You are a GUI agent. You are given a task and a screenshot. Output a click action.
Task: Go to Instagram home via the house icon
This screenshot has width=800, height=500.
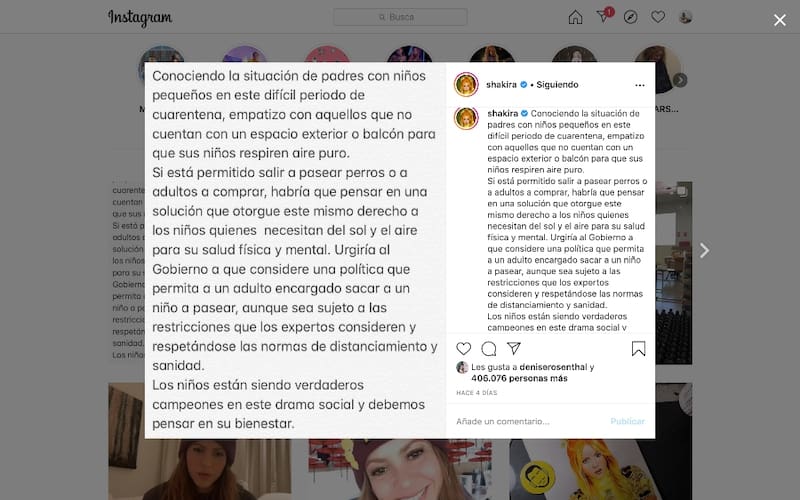[576, 17]
